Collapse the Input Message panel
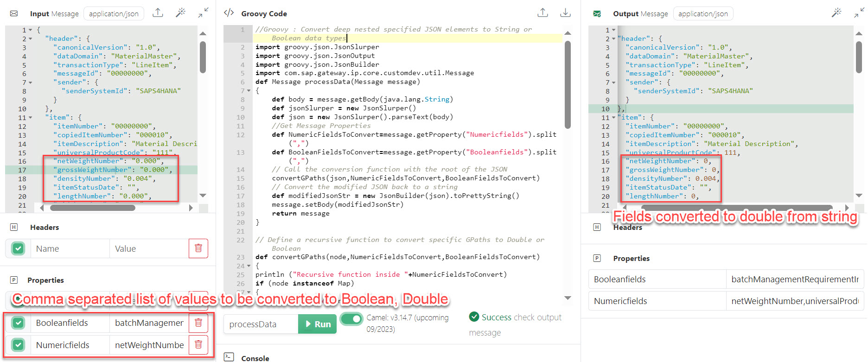868x362 pixels. (x=203, y=13)
